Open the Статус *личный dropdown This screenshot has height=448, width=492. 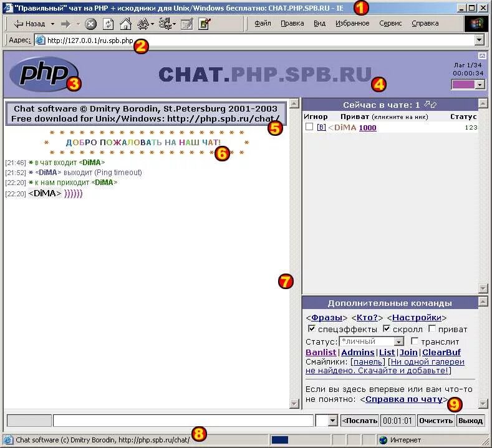398,341
